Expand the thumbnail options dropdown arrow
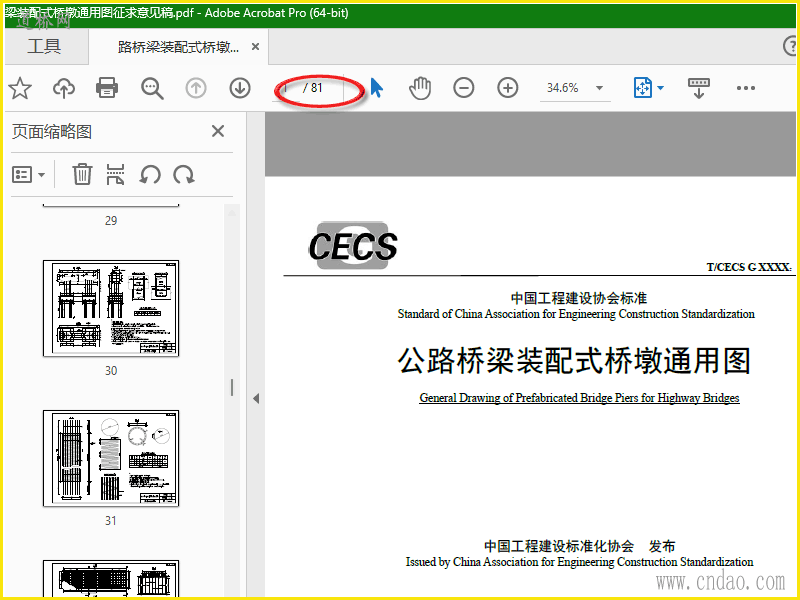 click(x=42, y=175)
